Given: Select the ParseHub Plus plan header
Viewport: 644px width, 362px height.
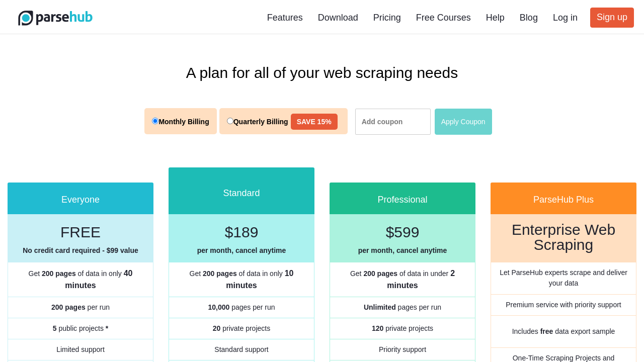Looking at the screenshot, I should coord(563,199).
